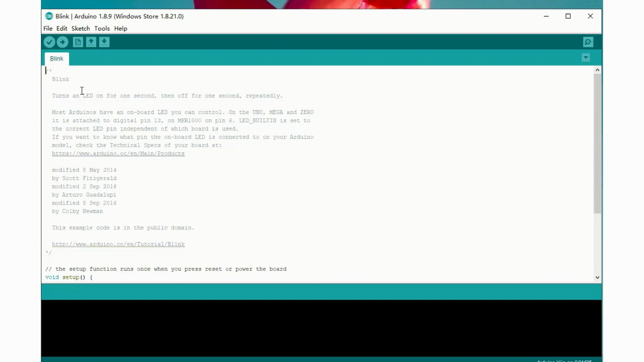Click the editor scrollbar down arrow
This screenshot has height=362, width=644.
[x=598, y=278]
